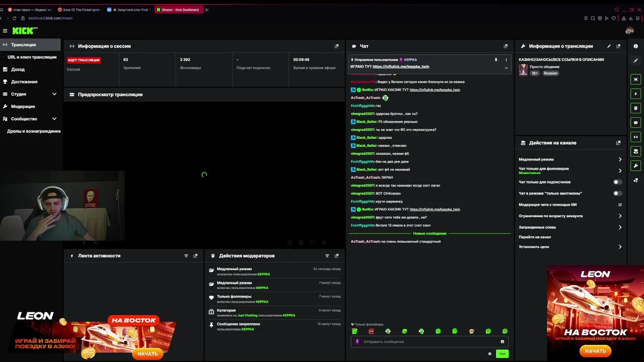Switch to Sons Of The Forest browser tab
The height and width of the screenshot is (362, 644).
tap(79, 10)
